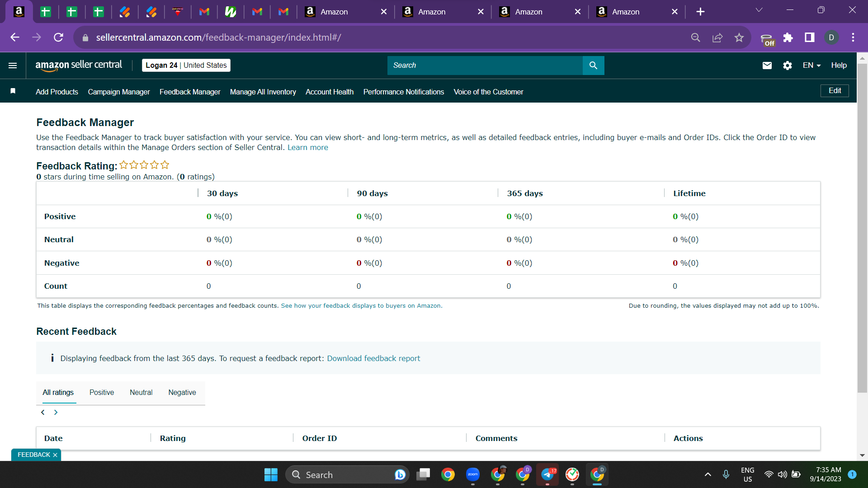Image resolution: width=868 pixels, height=488 pixels.
Task: Click the Seller Central search field
Action: (485, 66)
